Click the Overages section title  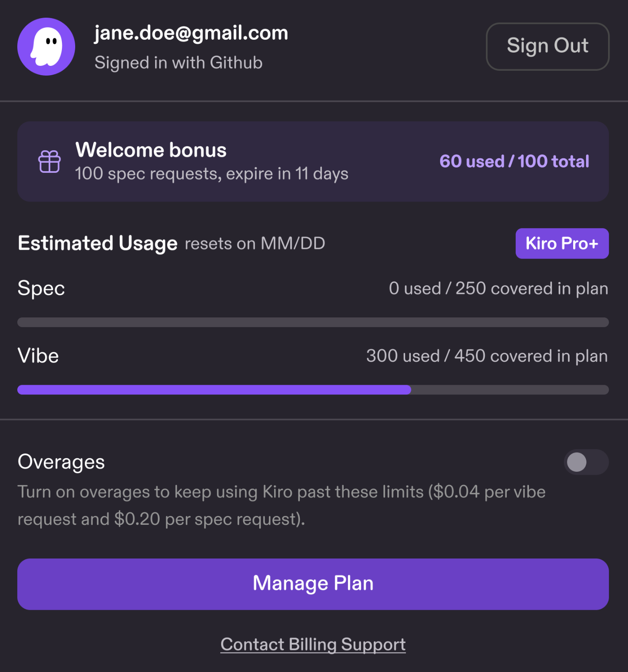tap(61, 462)
